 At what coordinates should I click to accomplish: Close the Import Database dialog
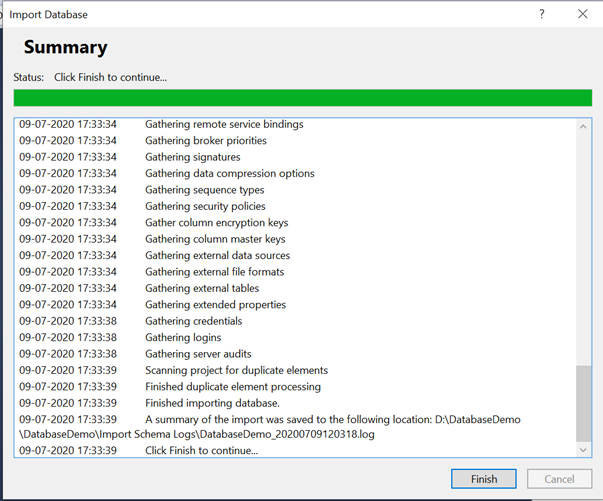(583, 14)
